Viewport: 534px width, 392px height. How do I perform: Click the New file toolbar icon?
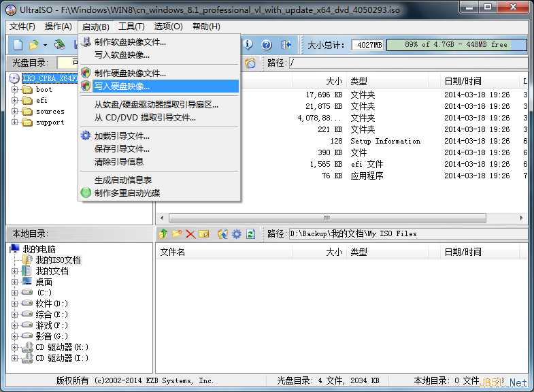tap(18, 45)
